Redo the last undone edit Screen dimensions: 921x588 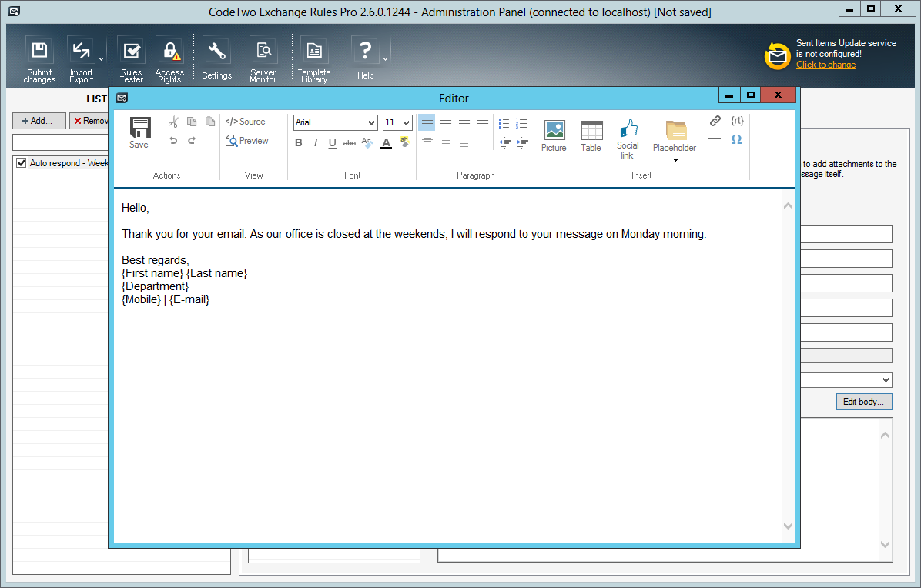(192, 140)
